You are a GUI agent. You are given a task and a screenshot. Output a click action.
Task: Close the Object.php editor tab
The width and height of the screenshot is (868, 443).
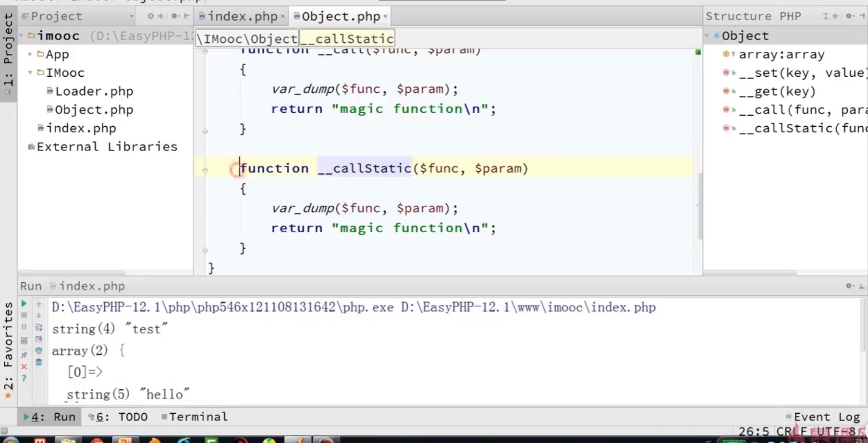[385, 17]
